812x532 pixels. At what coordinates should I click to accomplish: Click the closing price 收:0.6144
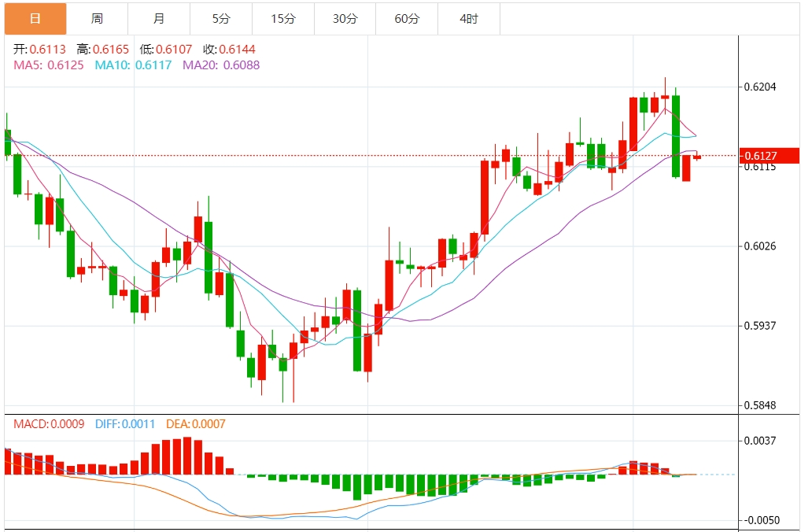click(x=229, y=50)
